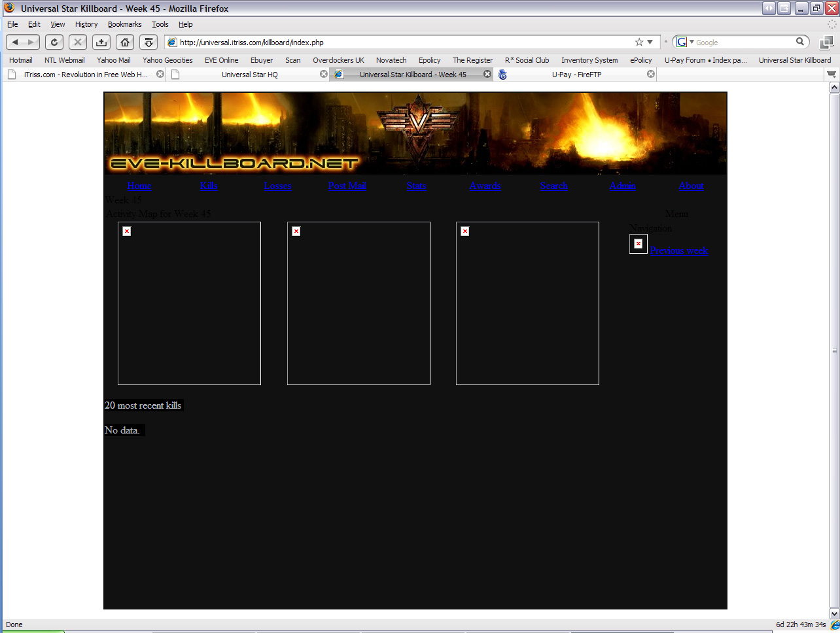840x633 pixels.
Task: Open the Bookmarks menu
Action: (x=125, y=24)
